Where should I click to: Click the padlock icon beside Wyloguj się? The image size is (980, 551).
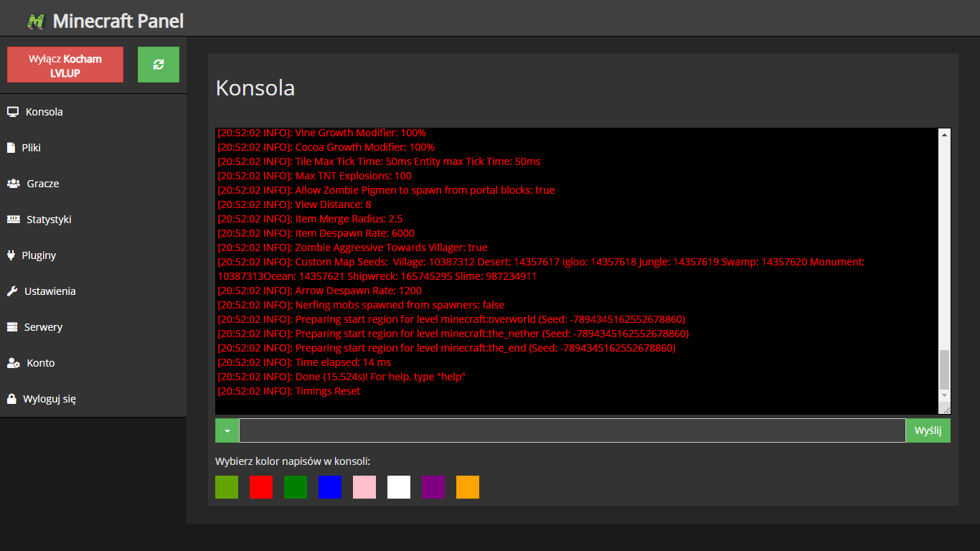coord(11,399)
